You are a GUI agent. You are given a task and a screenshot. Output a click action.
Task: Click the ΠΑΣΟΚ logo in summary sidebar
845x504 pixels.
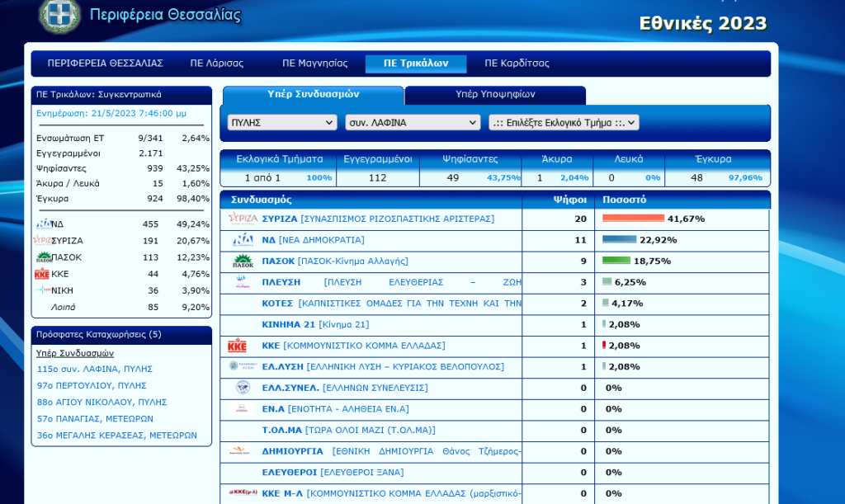(44, 257)
